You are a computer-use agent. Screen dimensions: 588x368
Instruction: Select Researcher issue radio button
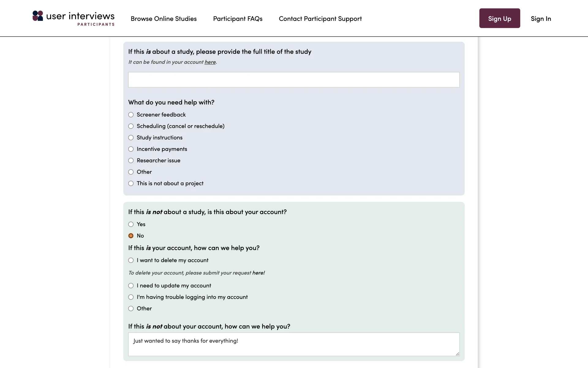click(131, 160)
